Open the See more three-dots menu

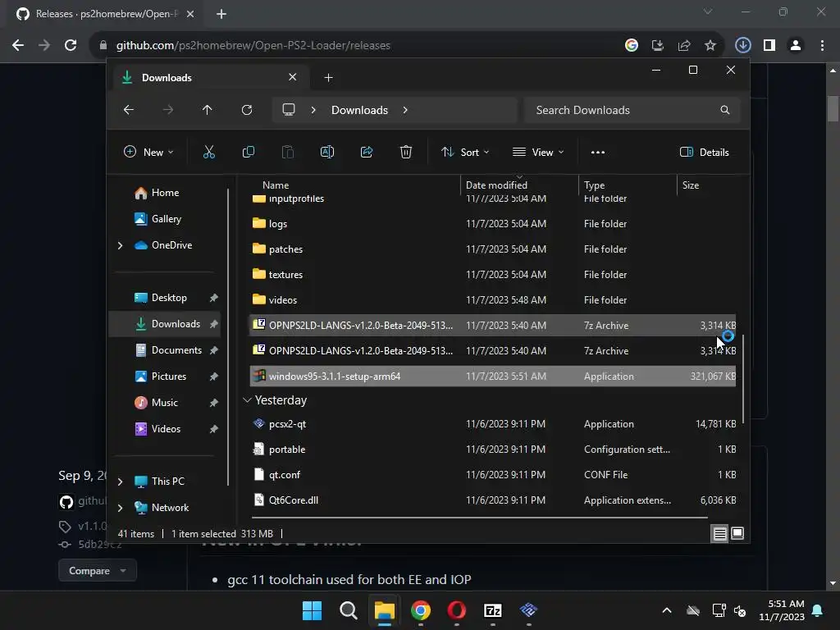[x=598, y=152]
